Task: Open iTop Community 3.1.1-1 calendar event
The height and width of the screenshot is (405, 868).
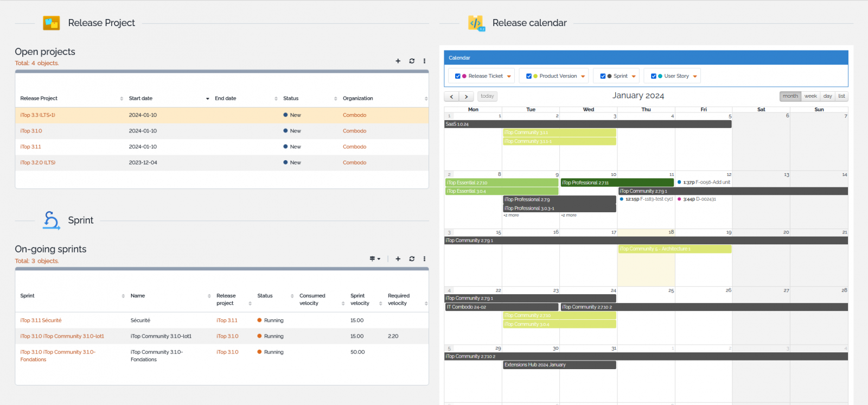Action: (559, 141)
